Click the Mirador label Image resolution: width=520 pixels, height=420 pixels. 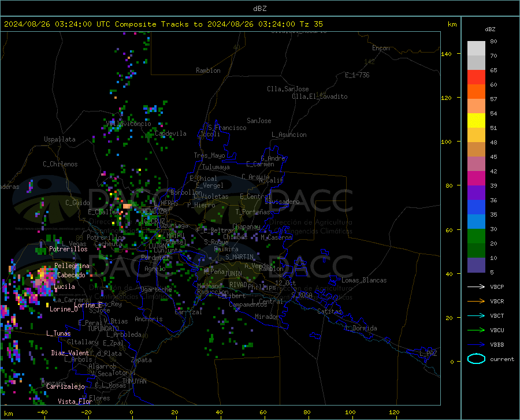coord(267,317)
